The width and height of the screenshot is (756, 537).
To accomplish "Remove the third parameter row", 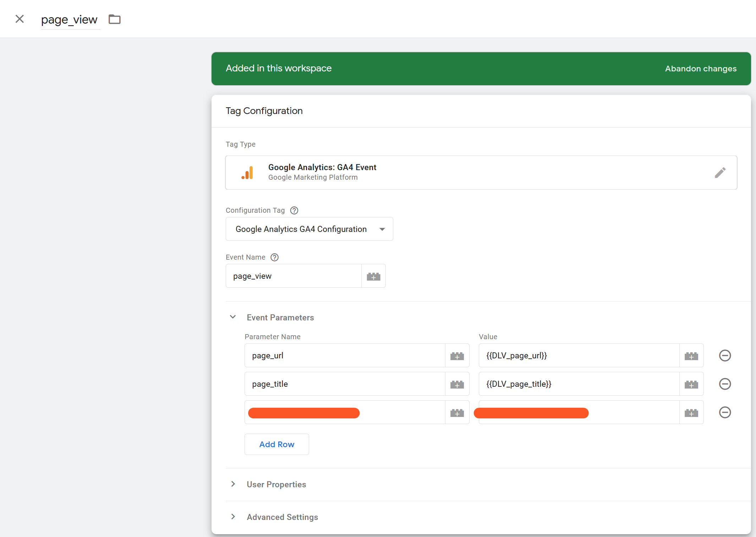I will [725, 412].
